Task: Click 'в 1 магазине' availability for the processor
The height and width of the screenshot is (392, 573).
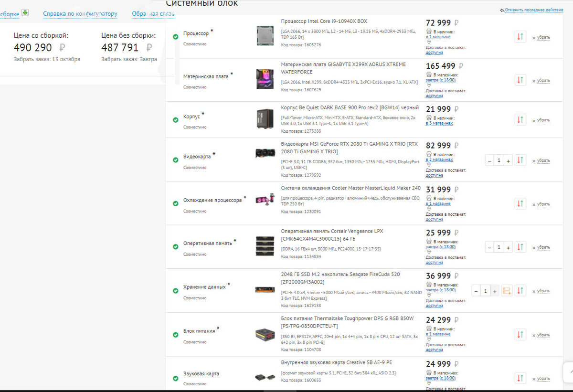Action: click(438, 37)
